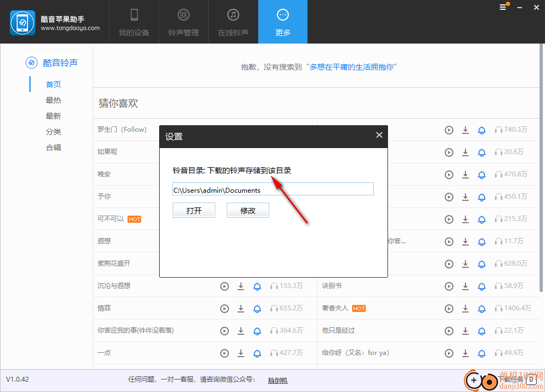
Task: Set 一点 ringtone via bell icon
Action: (257, 353)
